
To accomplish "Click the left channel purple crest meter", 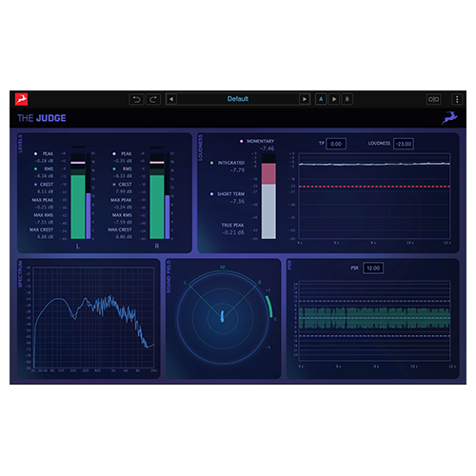I will (89, 216).
